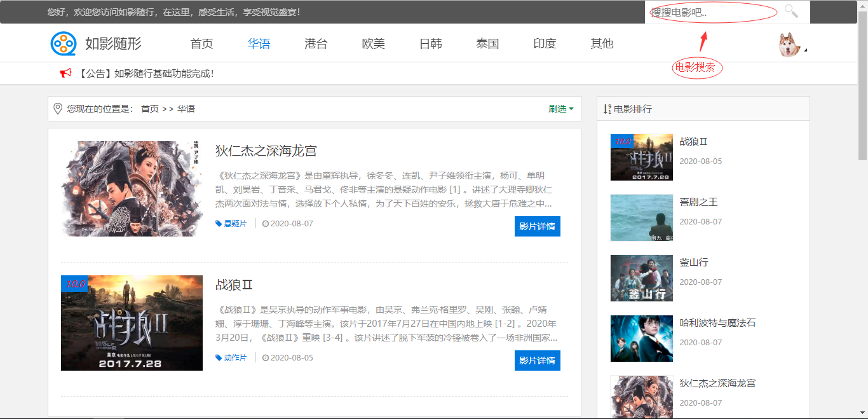Click the 2020-08-05 date under sidebar 战狼Ⅱ

(701, 161)
